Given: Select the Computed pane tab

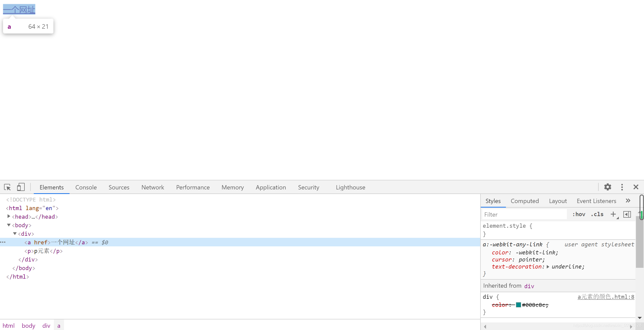Looking at the screenshot, I should pyautogui.click(x=525, y=201).
